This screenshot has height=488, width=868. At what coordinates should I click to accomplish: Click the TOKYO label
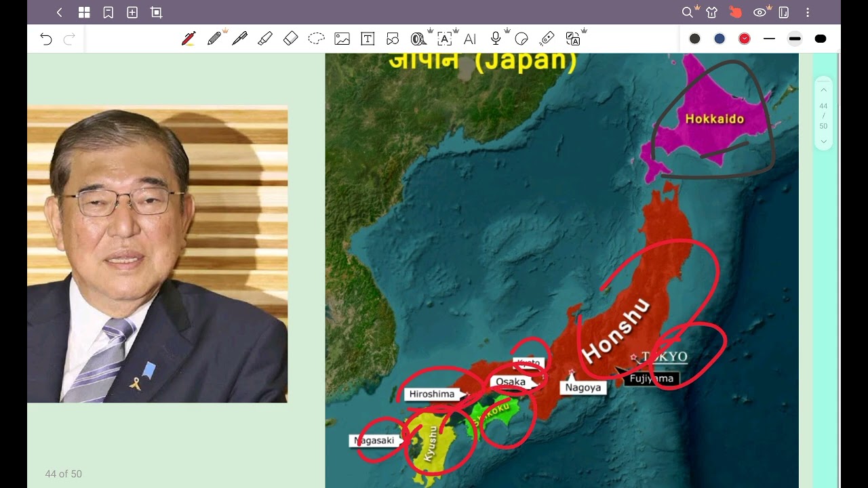click(664, 357)
